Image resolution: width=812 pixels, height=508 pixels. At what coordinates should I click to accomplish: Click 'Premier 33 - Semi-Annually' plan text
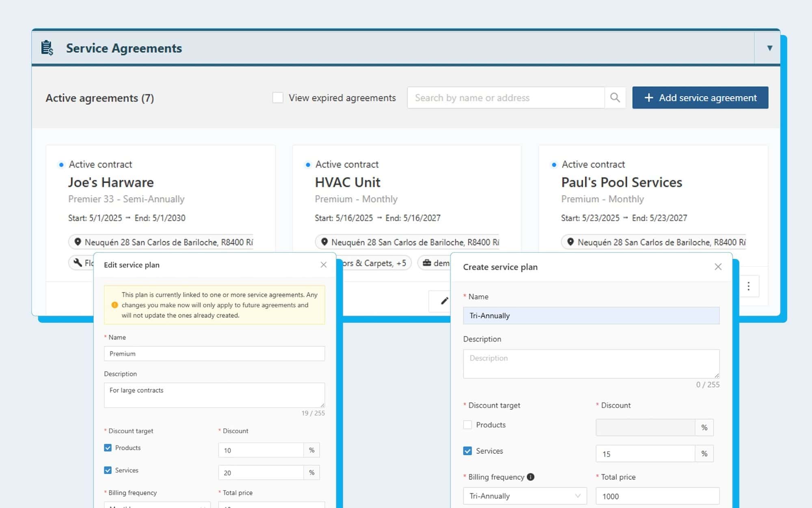pyautogui.click(x=126, y=199)
